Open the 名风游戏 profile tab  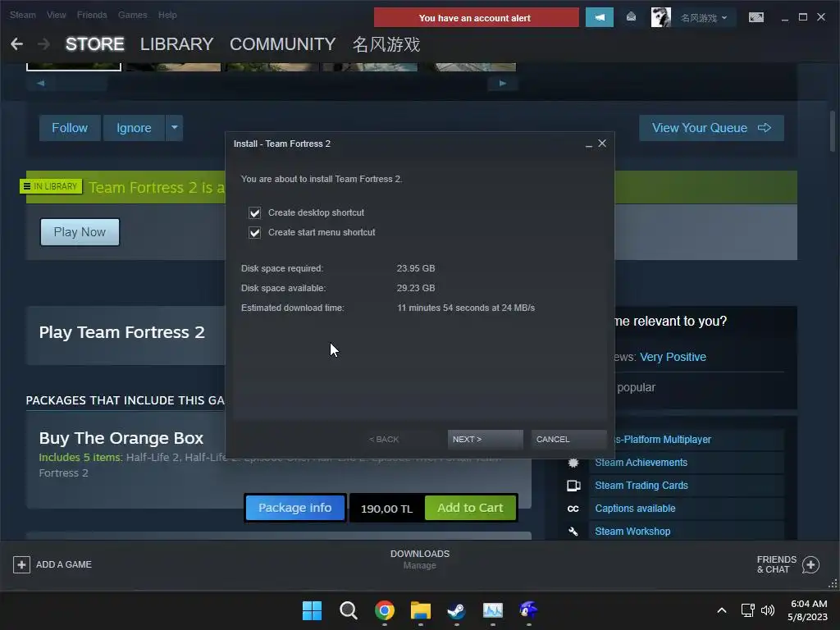[386, 44]
